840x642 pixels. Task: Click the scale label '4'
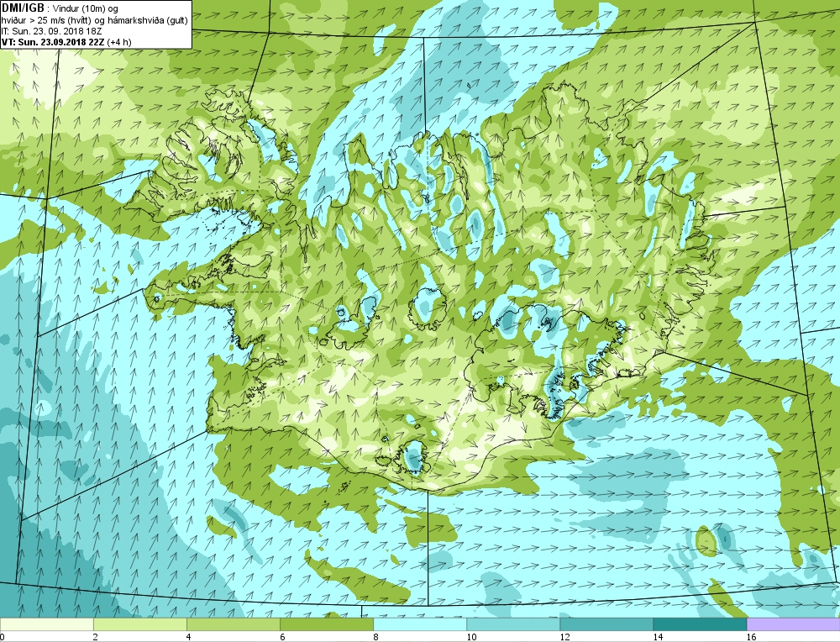189,637
